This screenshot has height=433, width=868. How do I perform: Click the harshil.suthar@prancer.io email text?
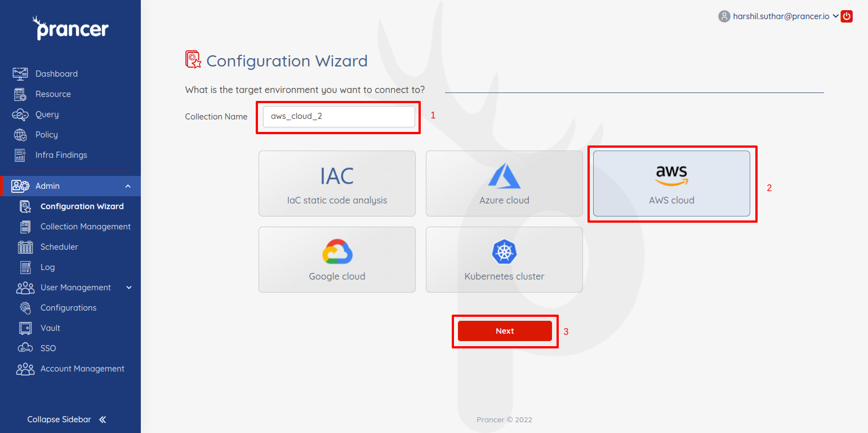pos(781,16)
